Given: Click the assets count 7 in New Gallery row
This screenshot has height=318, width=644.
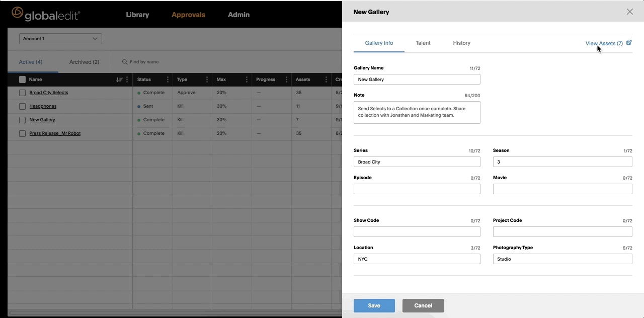Looking at the screenshot, I should coord(297,120).
